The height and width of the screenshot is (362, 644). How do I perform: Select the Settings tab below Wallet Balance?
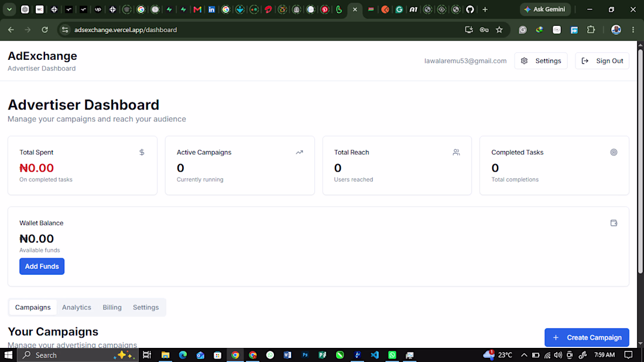146,308
